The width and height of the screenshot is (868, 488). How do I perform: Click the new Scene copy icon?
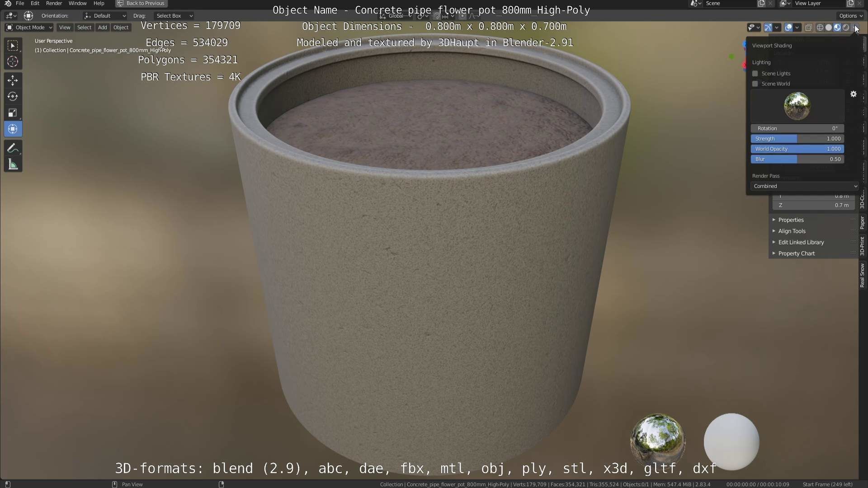(761, 3)
